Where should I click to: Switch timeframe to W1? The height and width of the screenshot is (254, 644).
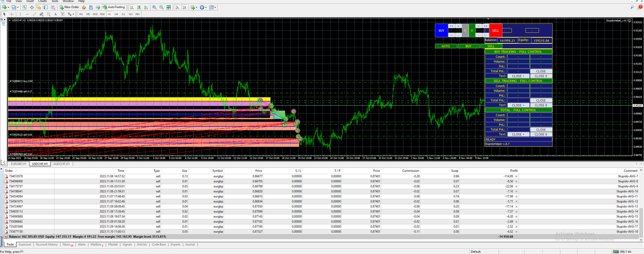pos(131,14)
